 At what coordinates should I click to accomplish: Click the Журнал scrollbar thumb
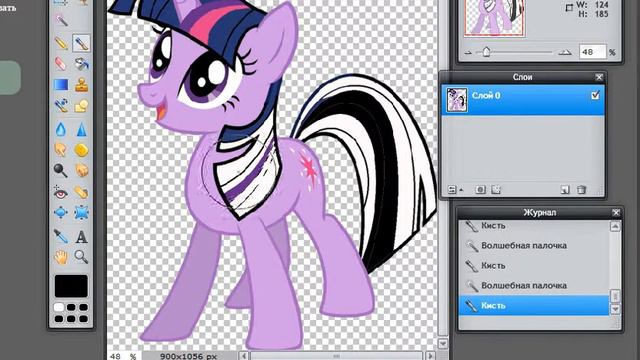click(615, 296)
